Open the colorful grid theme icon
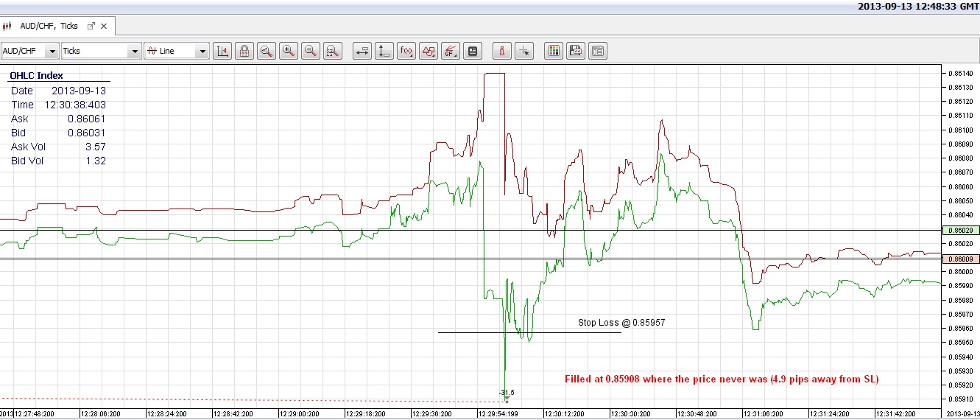980x420 pixels. point(554,51)
